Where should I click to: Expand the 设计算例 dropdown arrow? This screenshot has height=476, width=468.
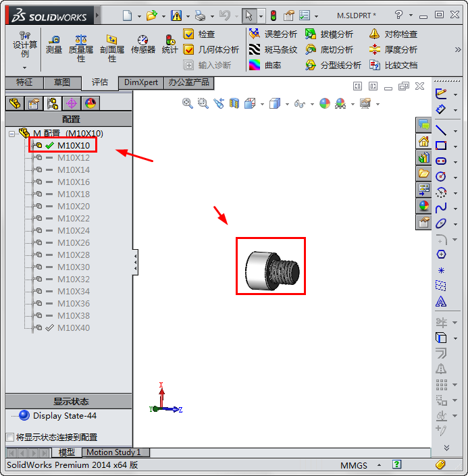click(x=25, y=67)
